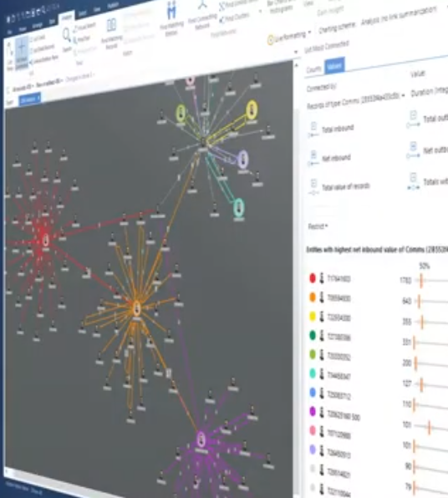Viewport: 448px width, 498px height.
Task: Click the 'Connected by' label
Action: [x=322, y=88]
